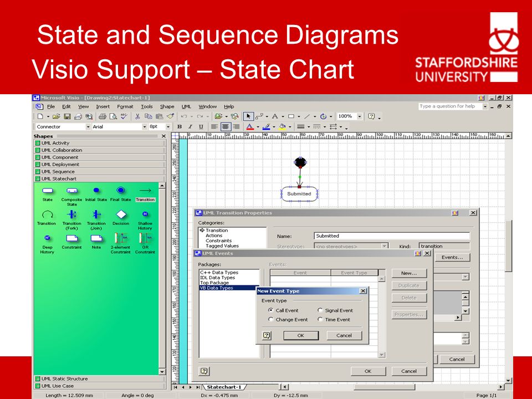This screenshot has width=532, height=399.
Task: Pick the Transition (Fork) shape
Action: (x=71, y=220)
